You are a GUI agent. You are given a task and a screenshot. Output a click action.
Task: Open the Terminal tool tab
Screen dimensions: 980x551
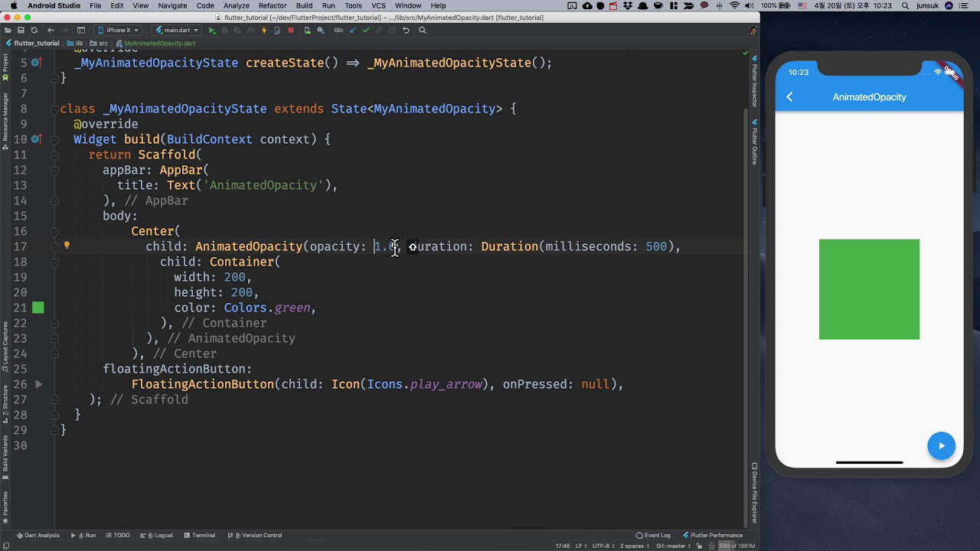(x=200, y=535)
